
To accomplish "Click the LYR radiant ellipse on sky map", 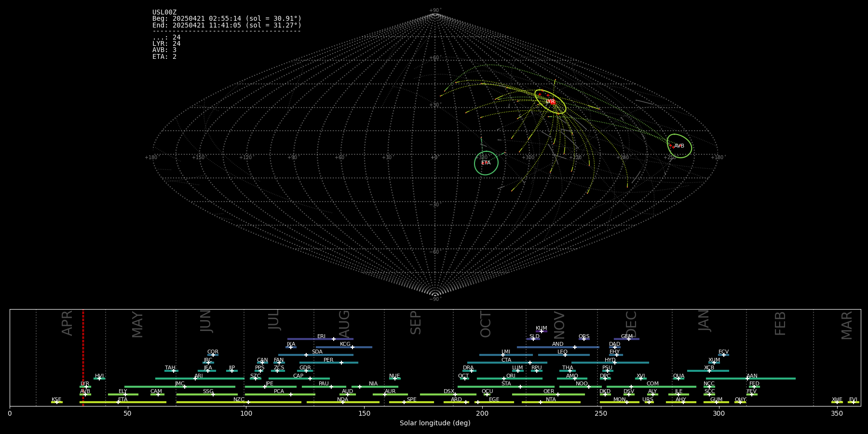I will coord(550,102).
